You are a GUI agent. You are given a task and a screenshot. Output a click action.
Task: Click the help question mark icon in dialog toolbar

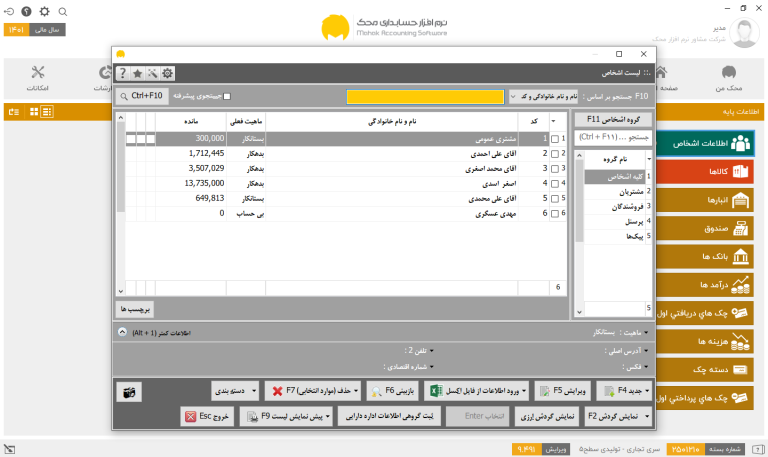coord(122,73)
